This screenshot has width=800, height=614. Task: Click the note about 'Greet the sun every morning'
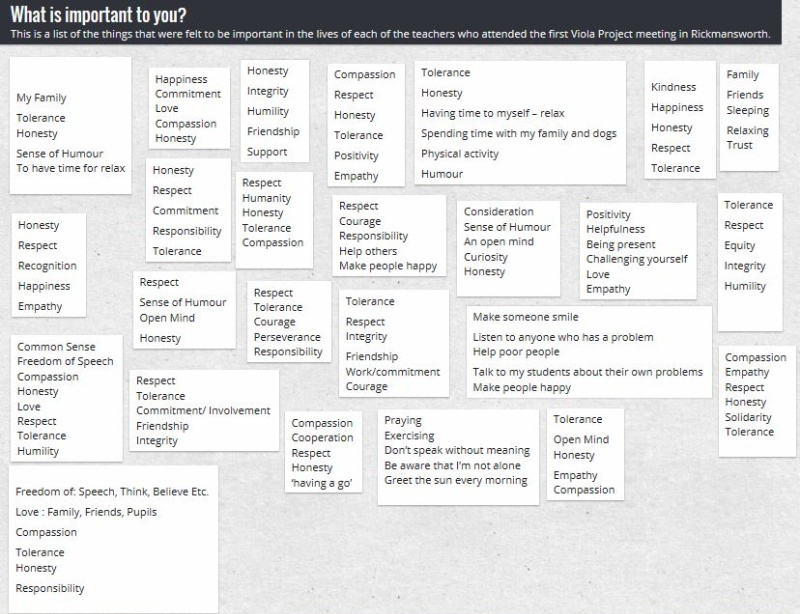(x=458, y=457)
